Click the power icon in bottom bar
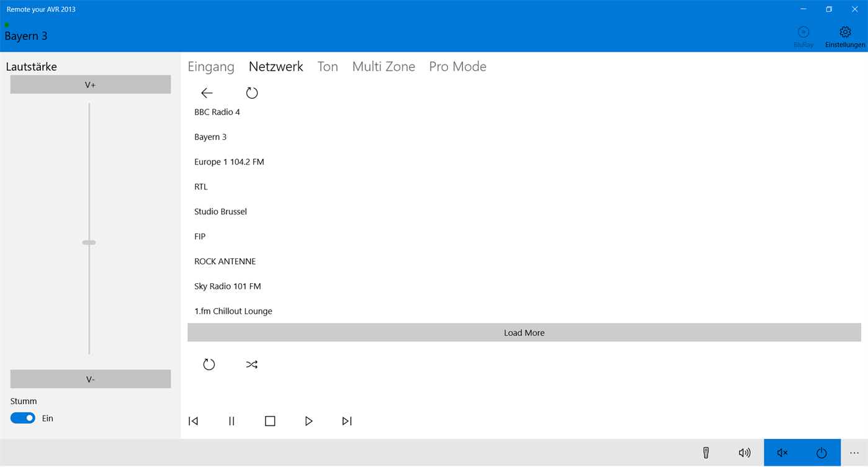Screen dimensions: 868x467 coord(821,453)
